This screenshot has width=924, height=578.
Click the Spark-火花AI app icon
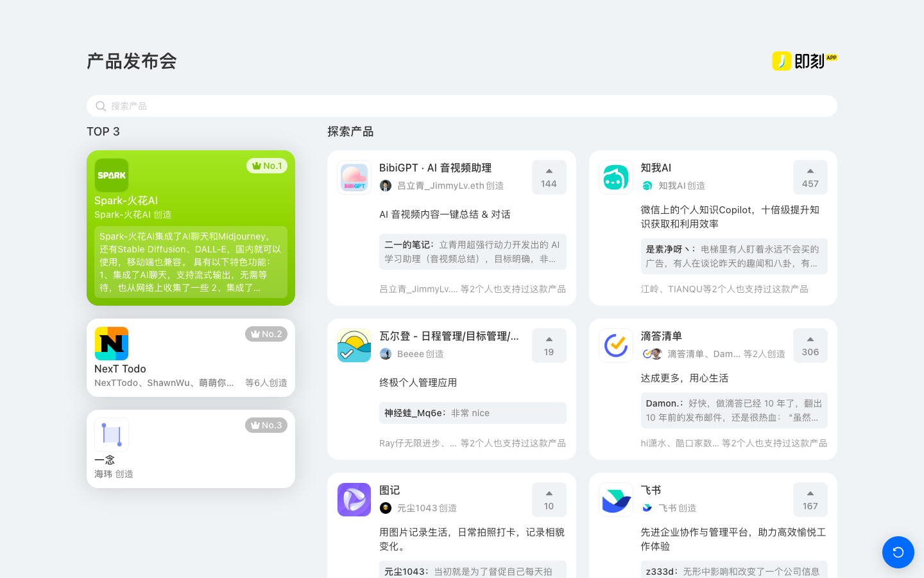[111, 175]
